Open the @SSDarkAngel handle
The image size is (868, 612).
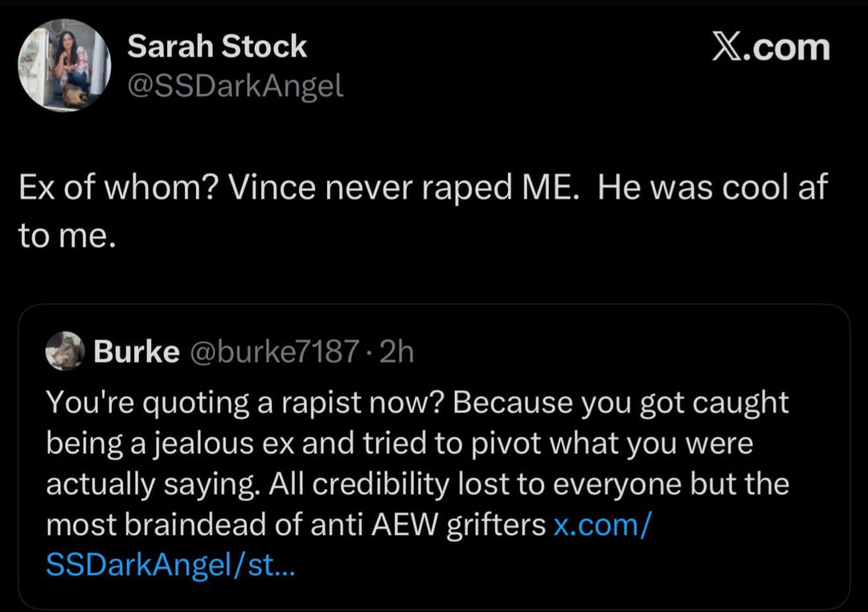(x=235, y=85)
